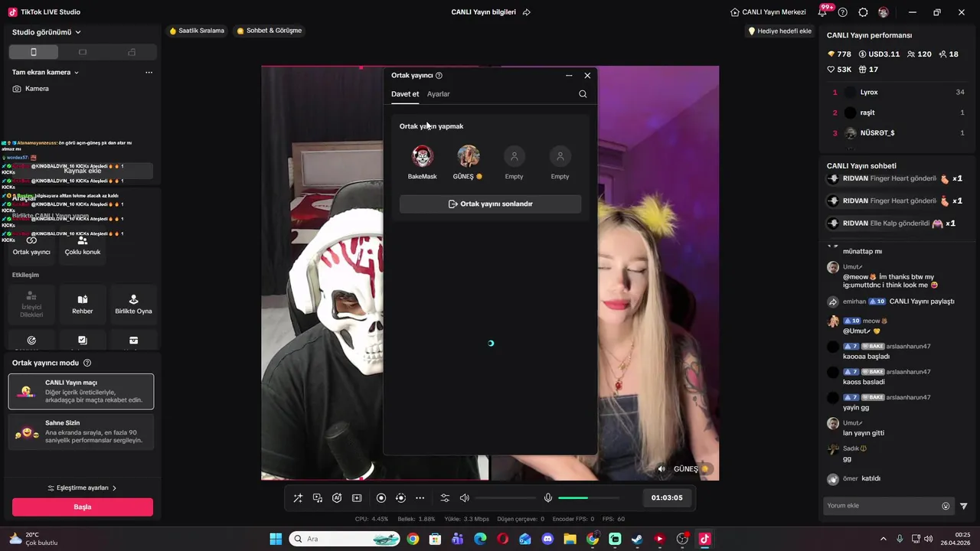This screenshot has width=980, height=551.
Task: Open the three-dot more options in bottom toolbar
Action: coord(420,498)
